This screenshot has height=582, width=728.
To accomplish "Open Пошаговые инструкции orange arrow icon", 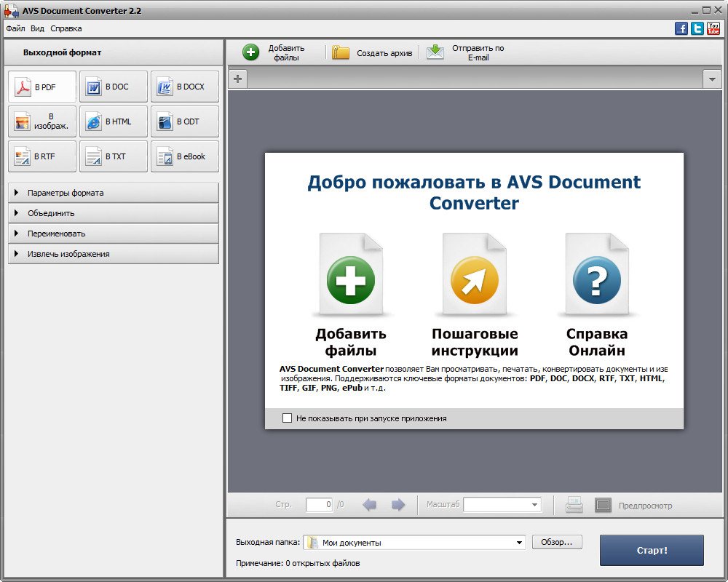I will (x=475, y=280).
